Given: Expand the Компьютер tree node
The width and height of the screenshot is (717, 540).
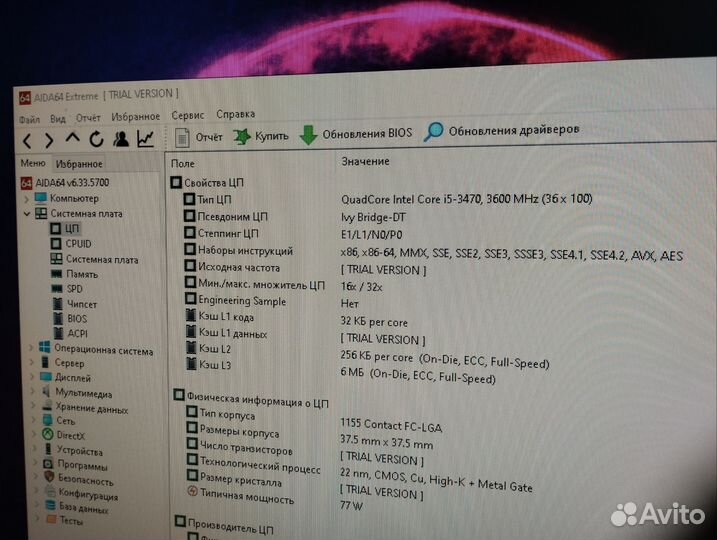Looking at the screenshot, I should 27,198.
